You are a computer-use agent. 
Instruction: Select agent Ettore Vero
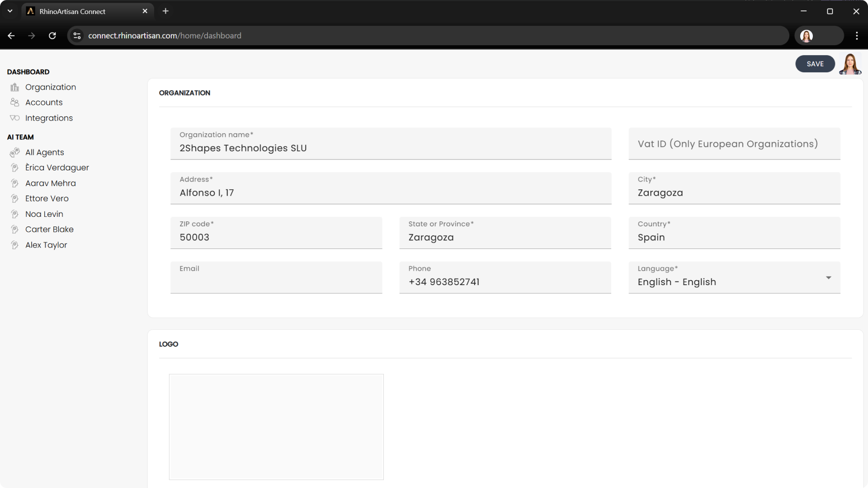47,199
